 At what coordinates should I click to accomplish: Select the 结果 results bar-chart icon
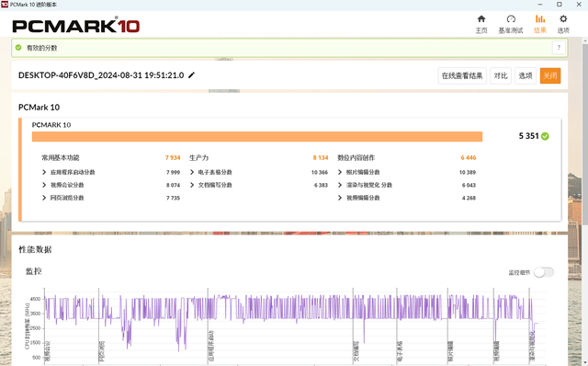point(540,18)
